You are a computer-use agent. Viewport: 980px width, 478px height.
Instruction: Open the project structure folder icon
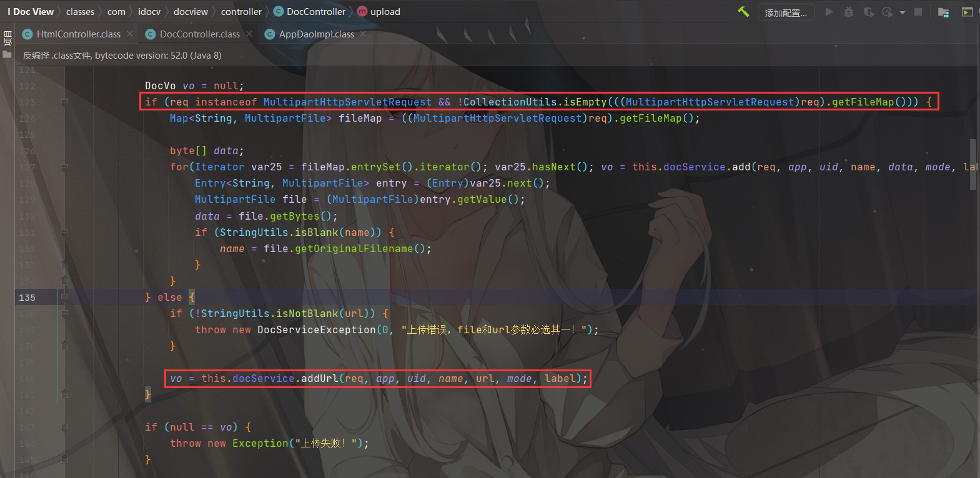943,12
